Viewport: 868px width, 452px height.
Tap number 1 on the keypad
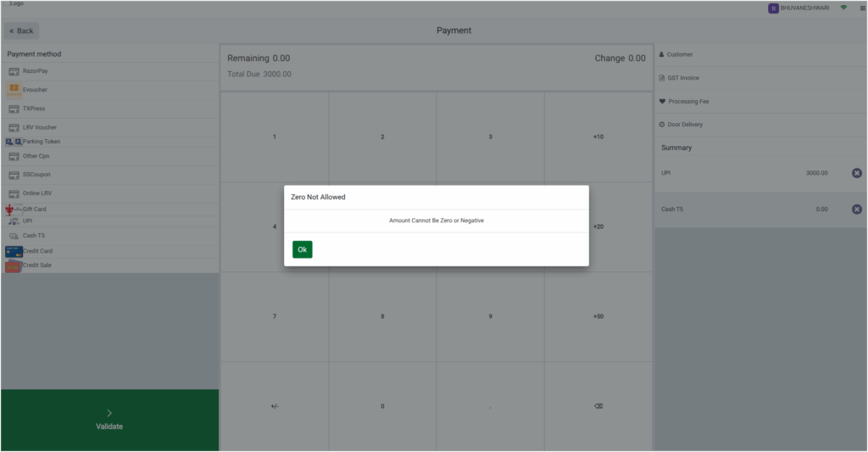pos(275,137)
